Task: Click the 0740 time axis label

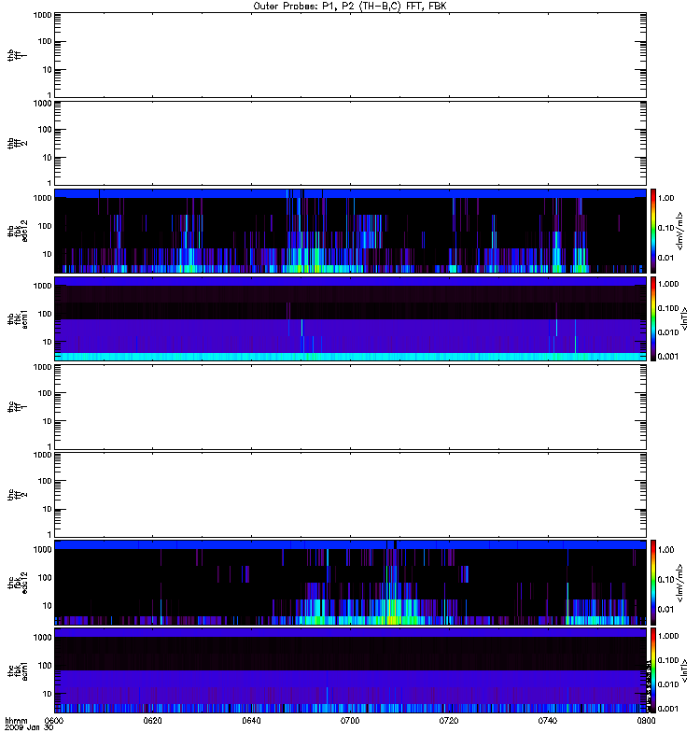Action: click(548, 720)
